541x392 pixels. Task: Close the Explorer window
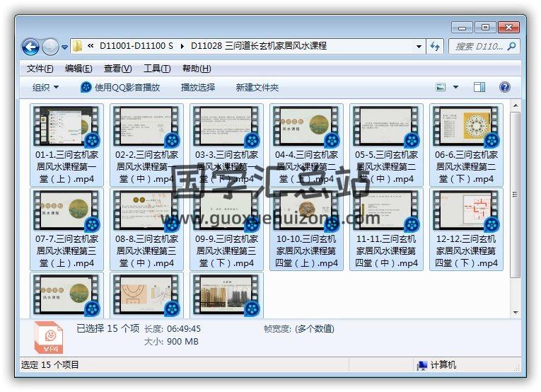click(508, 28)
